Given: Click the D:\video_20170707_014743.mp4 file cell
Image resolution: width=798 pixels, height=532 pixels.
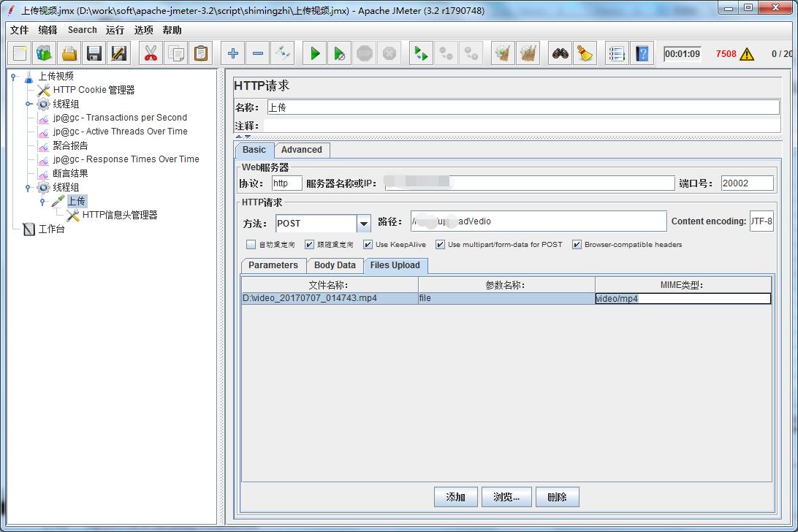Looking at the screenshot, I should click(x=330, y=298).
